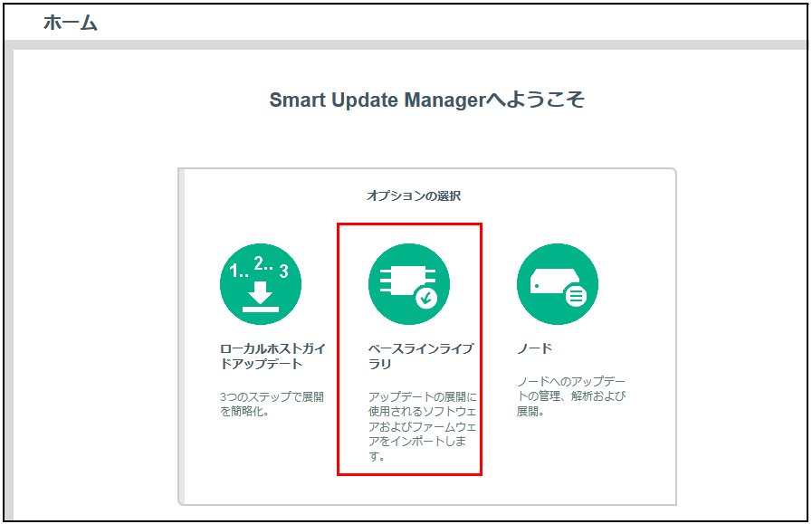This screenshot has width=812, height=524.
Task: Click description text 3つのステップで展開を簡略化
Action: tap(272, 404)
